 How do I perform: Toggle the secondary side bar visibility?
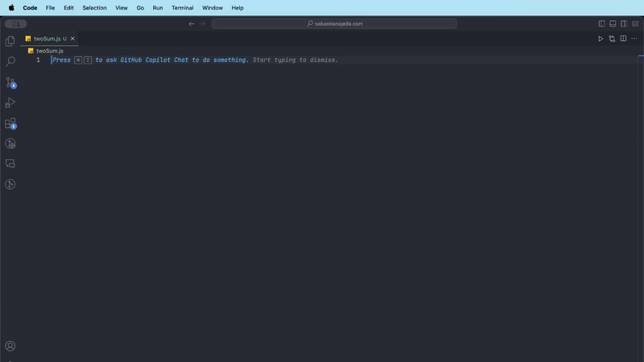(624, 23)
